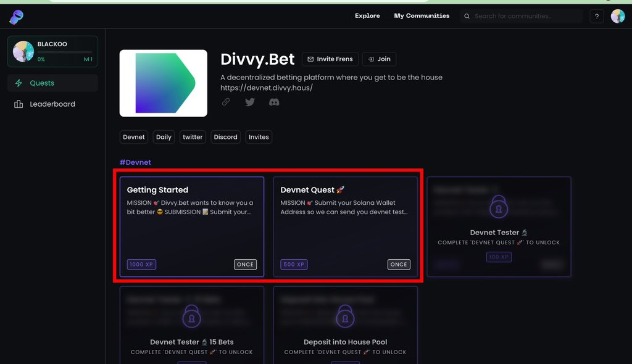This screenshot has height=364, width=632.
Task: Click the Invite Frens button
Action: [330, 59]
